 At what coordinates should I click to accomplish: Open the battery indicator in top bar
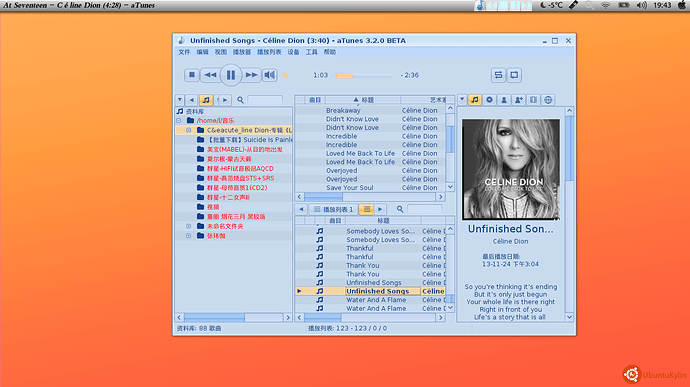point(624,5)
